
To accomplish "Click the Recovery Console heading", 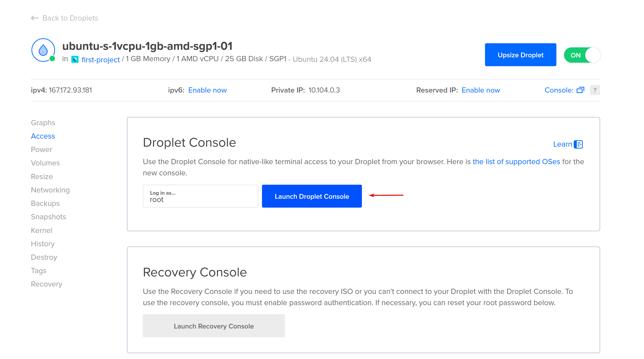I will pyautogui.click(x=195, y=272).
